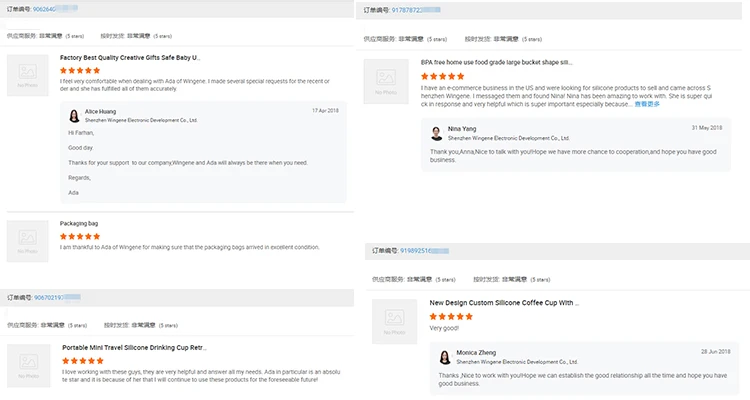
Task: Click No Photo thumbnail beside Coffee Cup review
Action: click(x=391, y=321)
